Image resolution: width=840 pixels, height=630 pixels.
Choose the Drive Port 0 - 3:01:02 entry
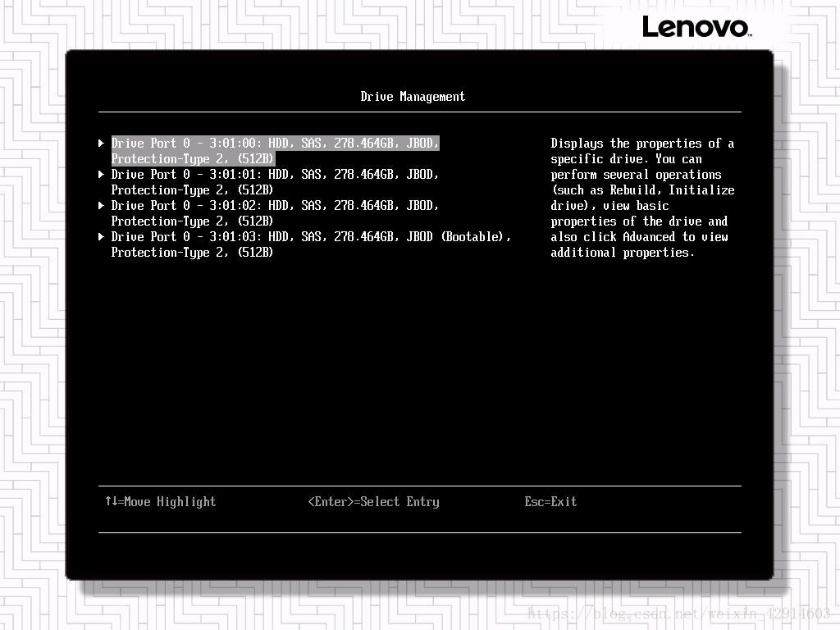click(x=275, y=213)
